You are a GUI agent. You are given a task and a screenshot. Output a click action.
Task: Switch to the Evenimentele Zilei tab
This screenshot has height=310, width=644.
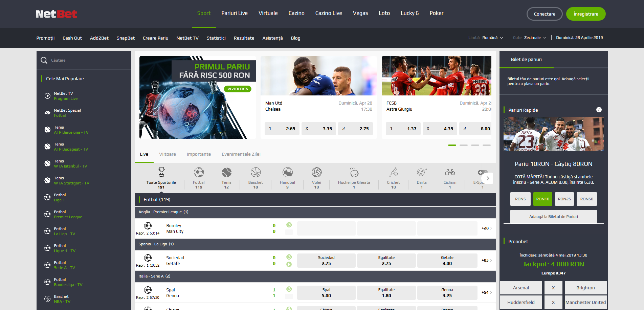coord(241,154)
